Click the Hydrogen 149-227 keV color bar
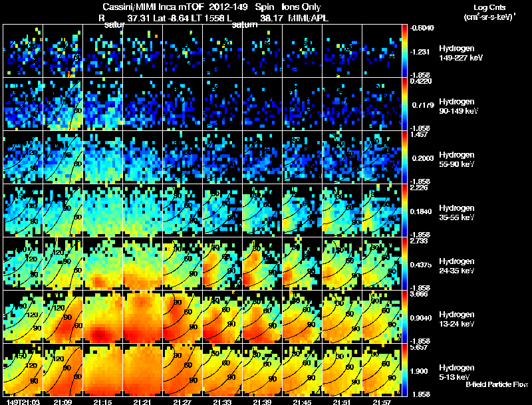The image size is (532, 405). pos(404,51)
